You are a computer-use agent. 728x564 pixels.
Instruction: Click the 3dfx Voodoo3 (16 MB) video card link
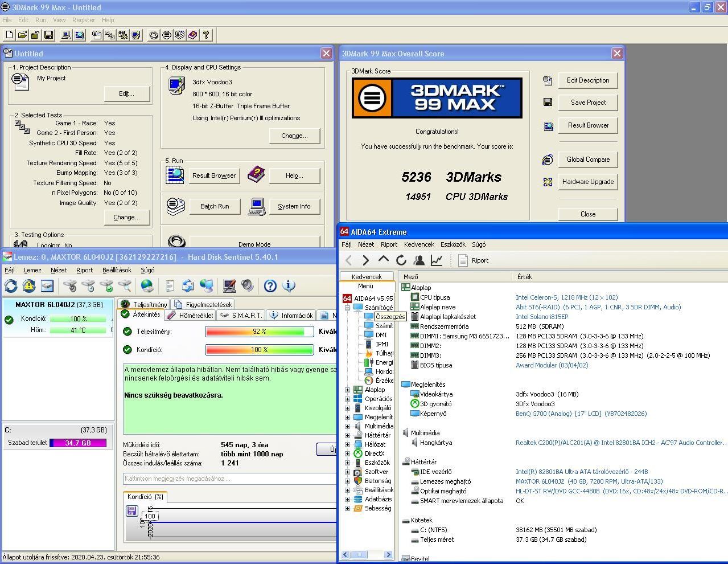(547, 394)
